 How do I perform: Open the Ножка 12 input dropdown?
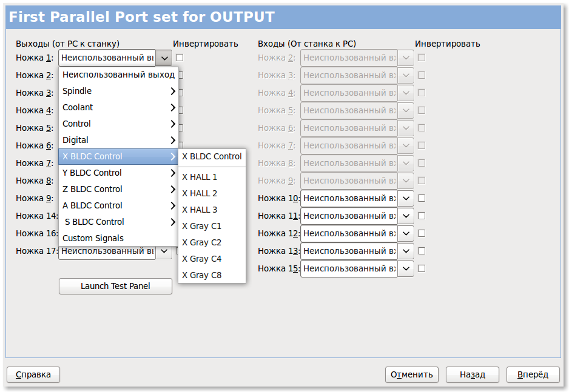coord(405,233)
